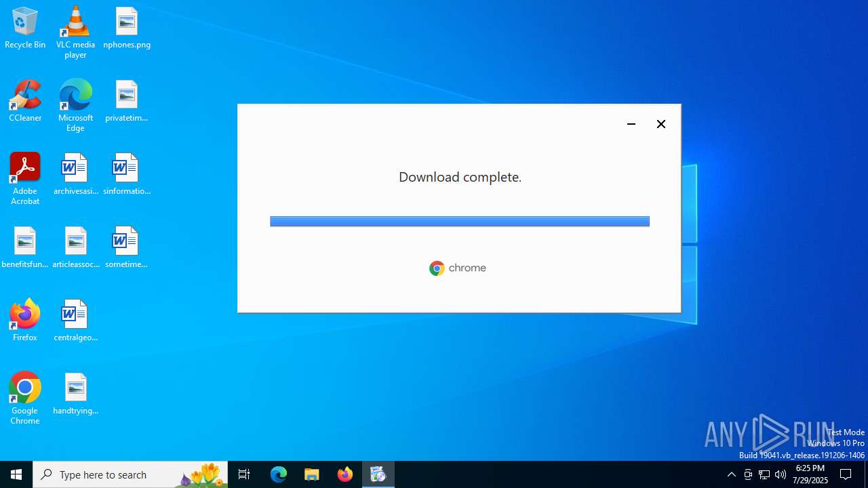Select the handtrying... image file

75,394
